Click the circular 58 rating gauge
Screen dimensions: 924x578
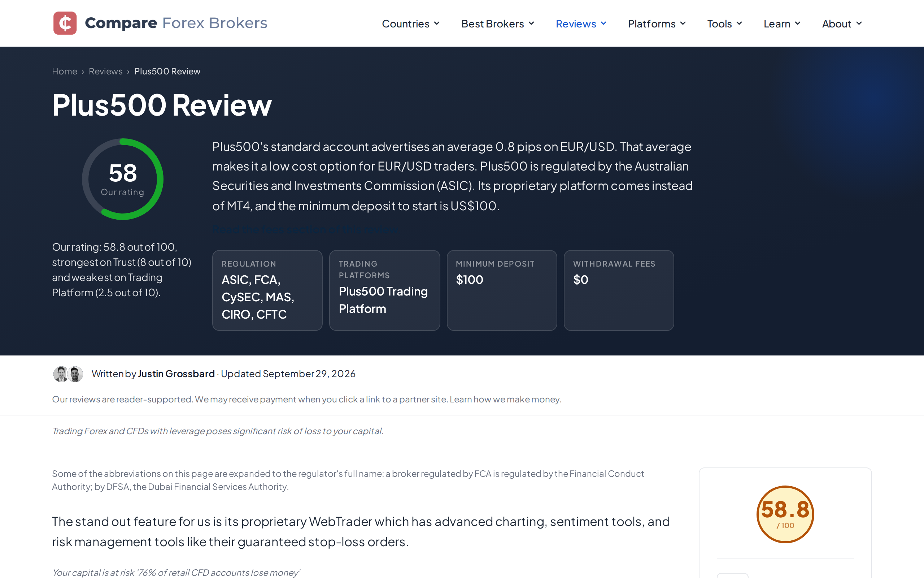click(123, 179)
